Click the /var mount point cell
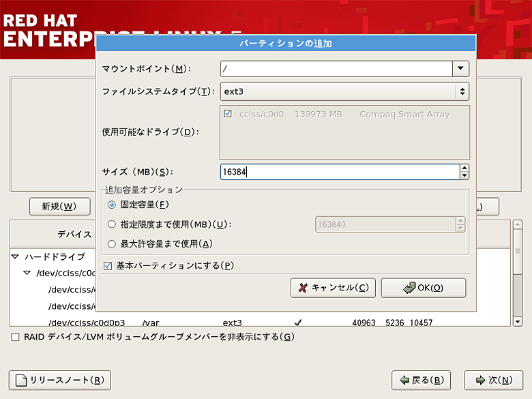532x399 pixels. (151, 323)
